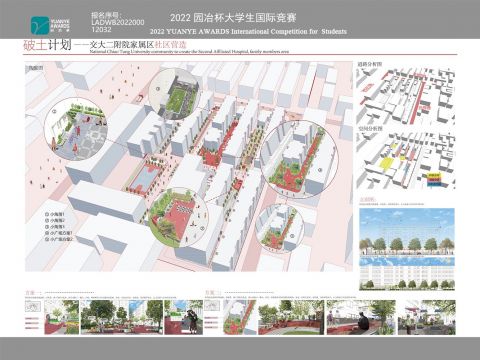Viewport: 480px width, 360px height.
Task: Click the road analysis diagram with red roads
Action: (x=405, y=96)
